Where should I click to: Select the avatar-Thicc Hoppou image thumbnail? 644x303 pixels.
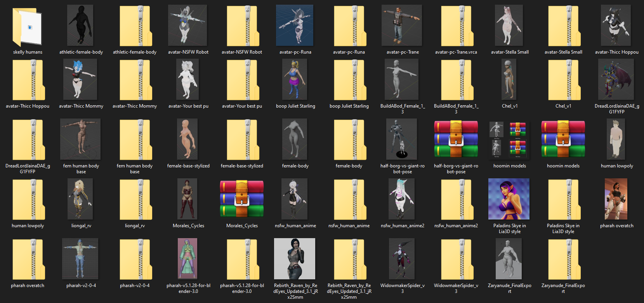pos(616,25)
